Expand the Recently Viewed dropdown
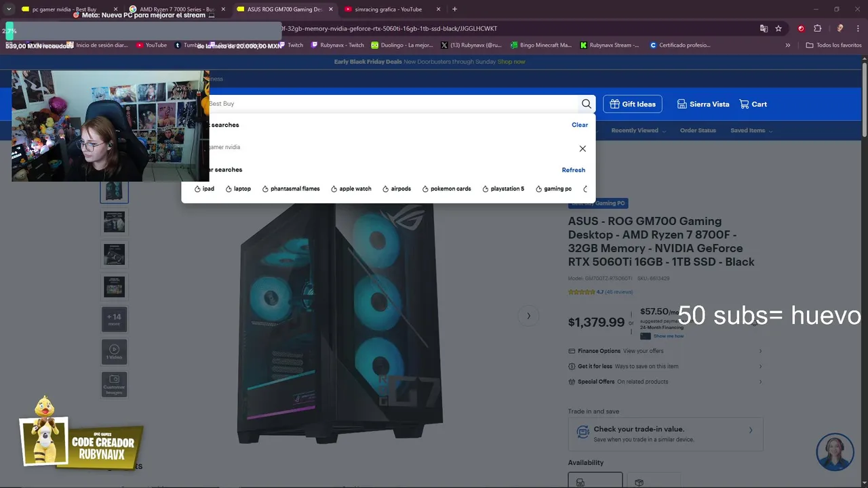Image resolution: width=868 pixels, height=488 pixels. point(638,131)
